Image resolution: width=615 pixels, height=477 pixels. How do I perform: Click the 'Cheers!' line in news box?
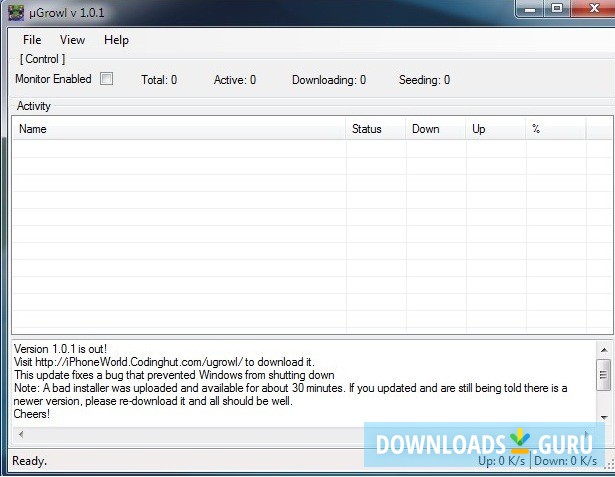32,414
